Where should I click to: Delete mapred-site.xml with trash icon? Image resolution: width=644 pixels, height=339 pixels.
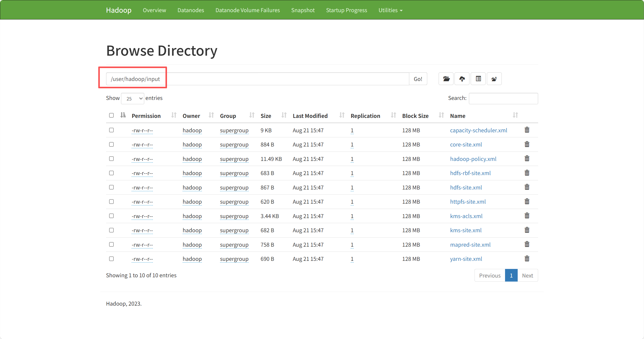coord(527,244)
